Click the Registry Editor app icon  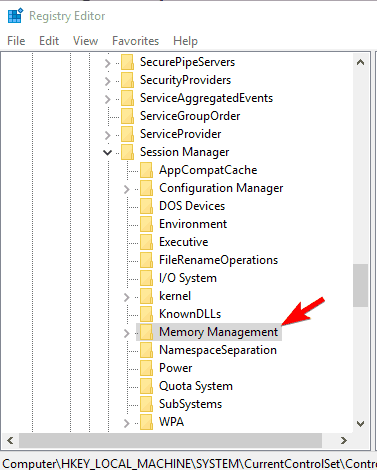point(15,16)
